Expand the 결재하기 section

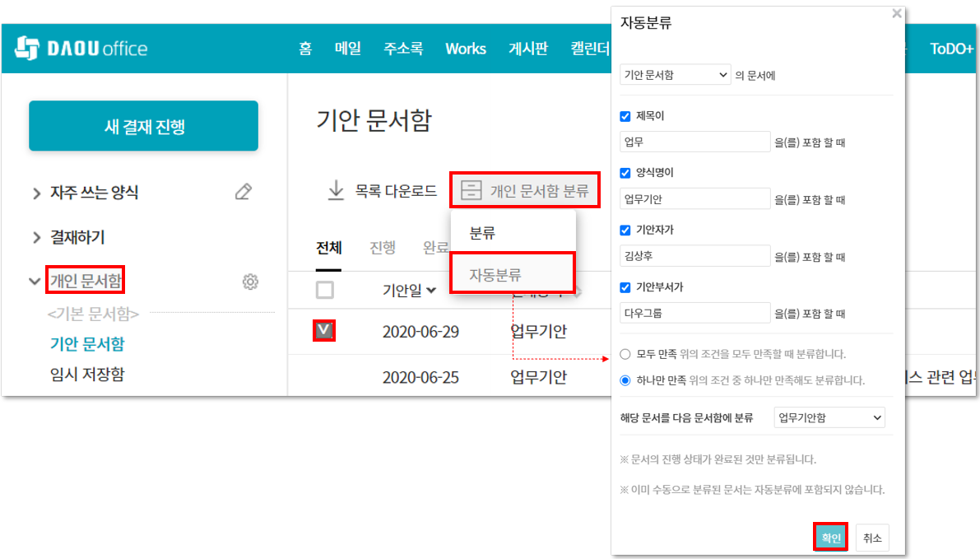(36, 238)
